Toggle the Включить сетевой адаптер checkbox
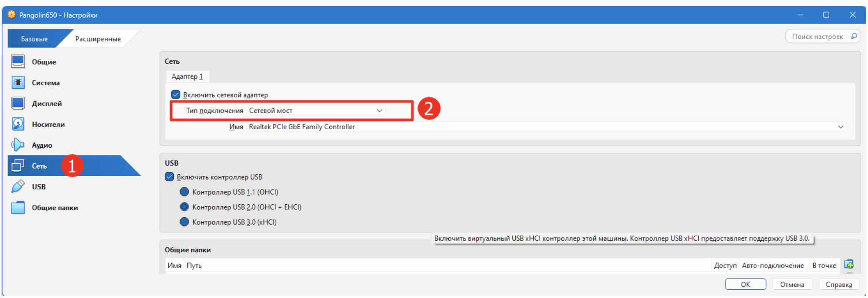The width and height of the screenshot is (868, 298). click(176, 95)
